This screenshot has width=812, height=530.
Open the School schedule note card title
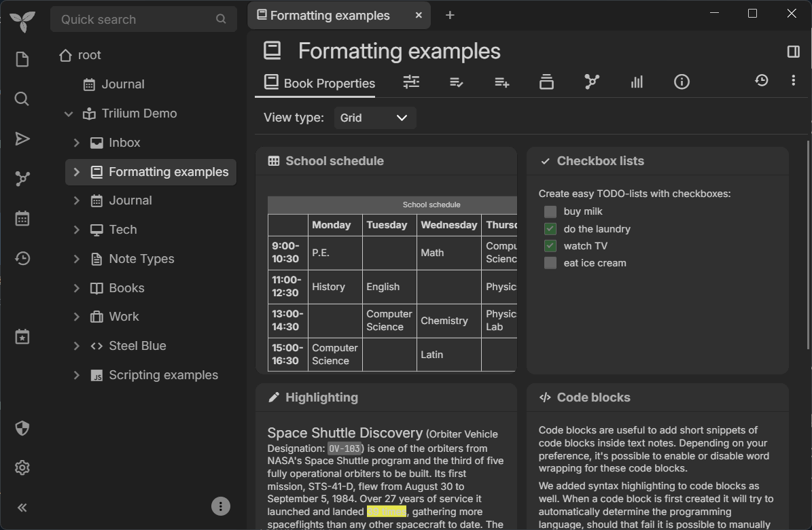pos(334,161)
